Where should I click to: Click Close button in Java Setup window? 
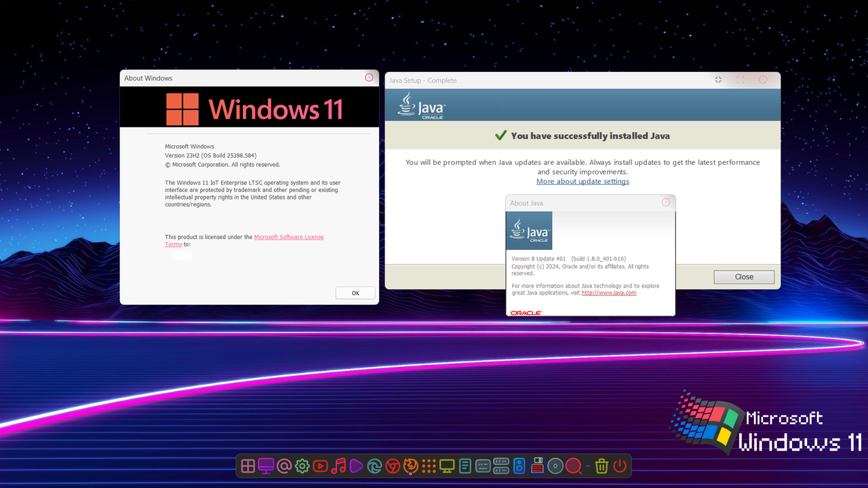click(x=744, y=277)
